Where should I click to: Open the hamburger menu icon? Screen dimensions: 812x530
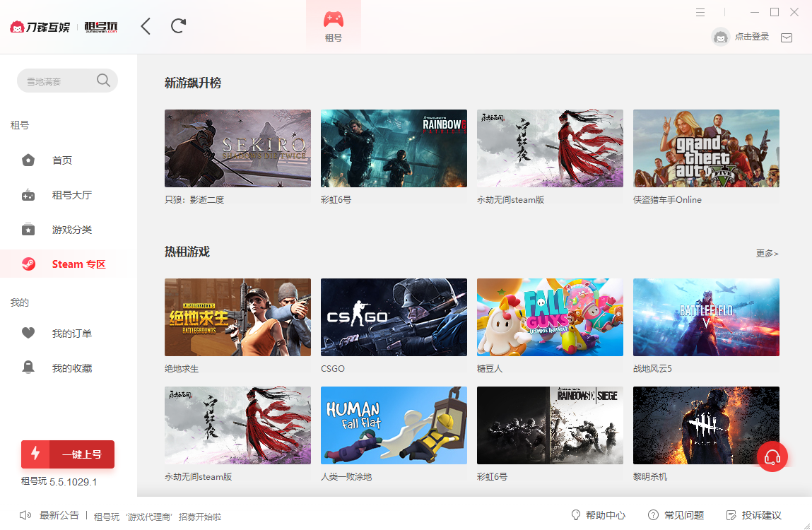[700, 12]
